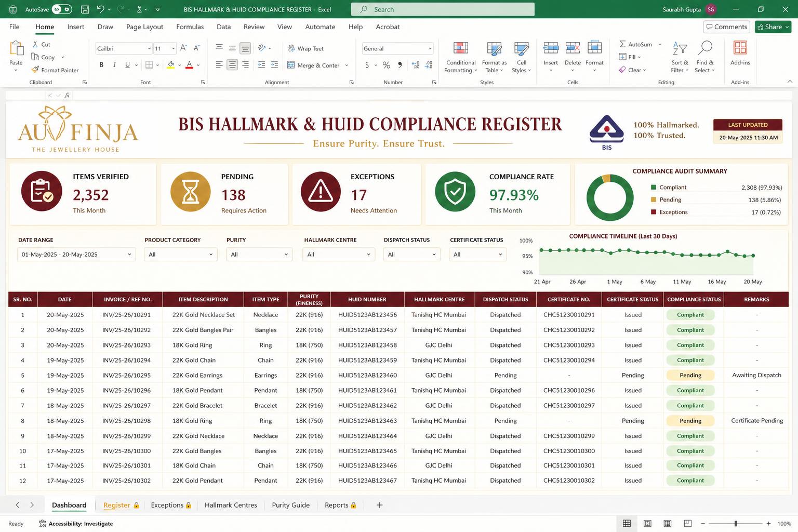Open the Date Range dropdown

pos(76,255)
